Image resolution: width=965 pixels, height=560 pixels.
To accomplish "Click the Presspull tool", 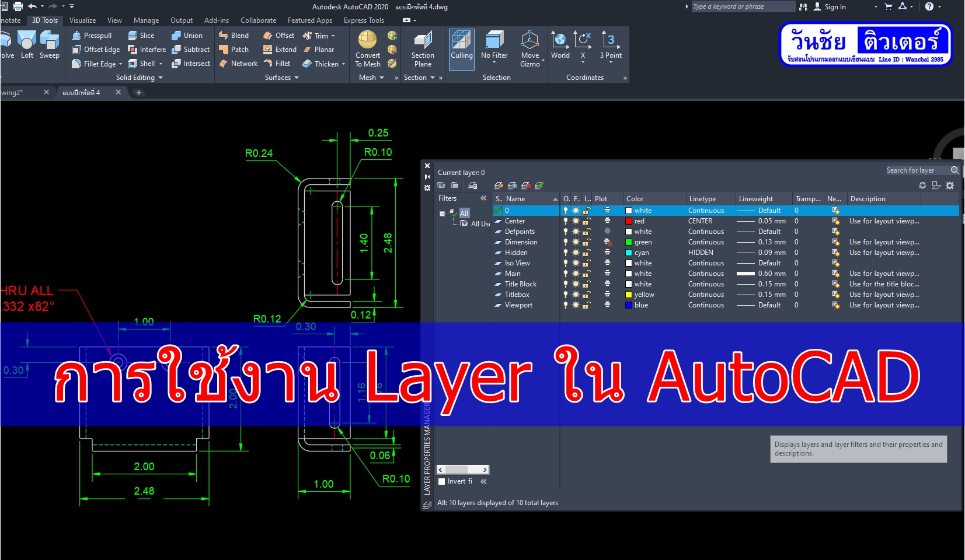I will pos(91,36).
